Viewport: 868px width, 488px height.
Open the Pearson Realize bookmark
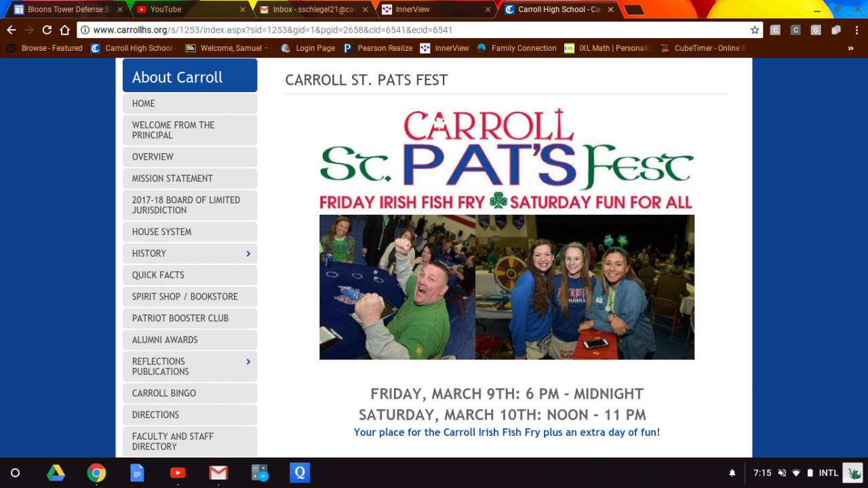[x=378, y=48]
